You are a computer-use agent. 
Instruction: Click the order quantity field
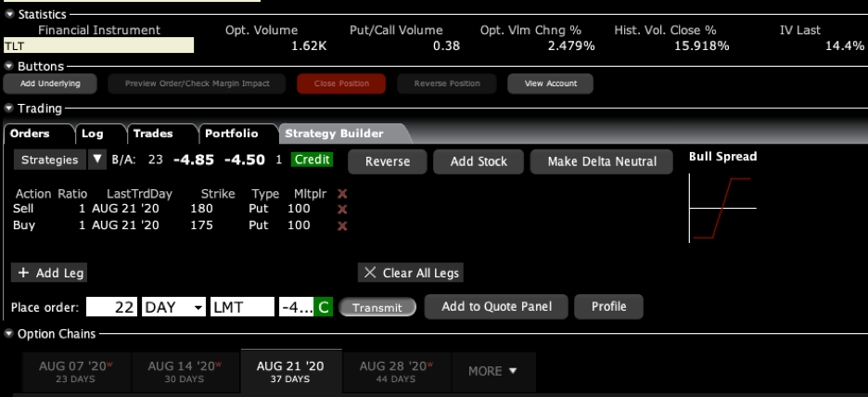point(112,307)
